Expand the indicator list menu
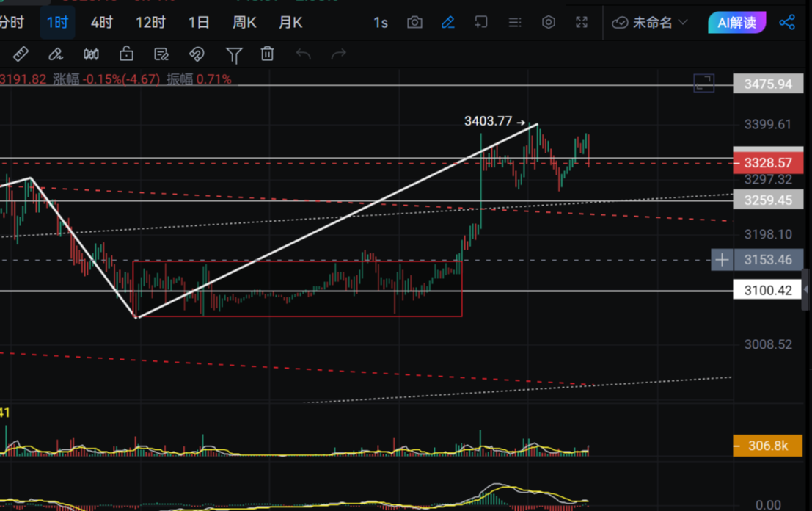 click(514, 23)
